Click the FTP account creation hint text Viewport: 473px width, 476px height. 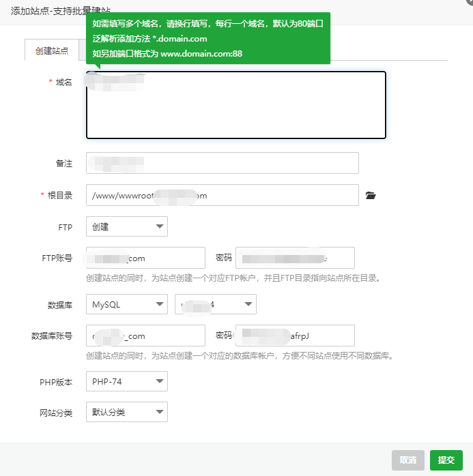[x=233, y=278]
